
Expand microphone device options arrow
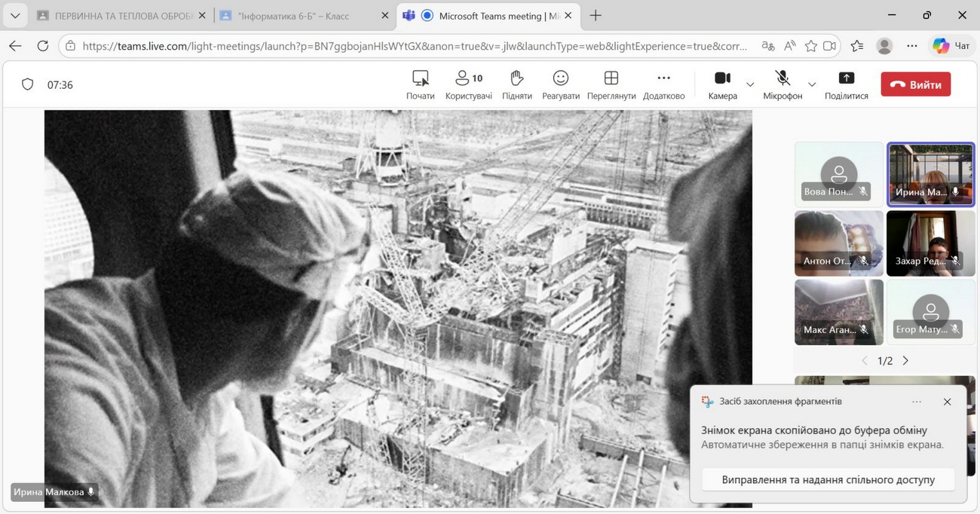point(812,85)
